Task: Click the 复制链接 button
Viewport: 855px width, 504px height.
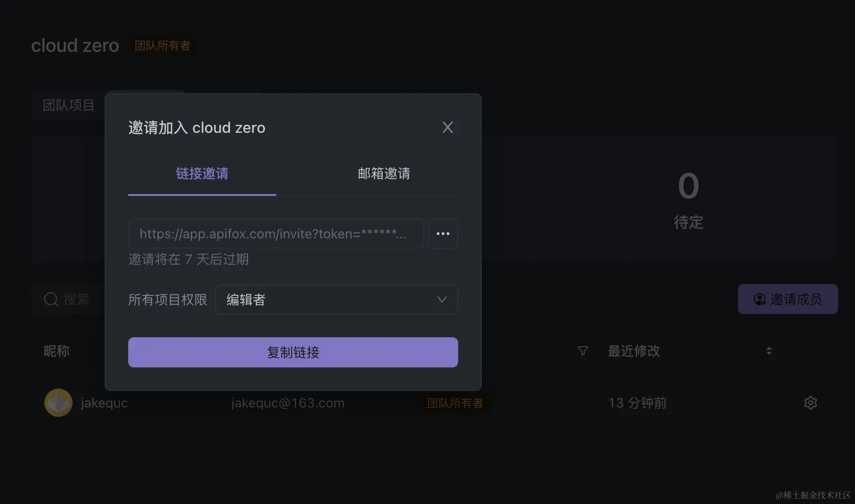Action: [x=293, y=352]
